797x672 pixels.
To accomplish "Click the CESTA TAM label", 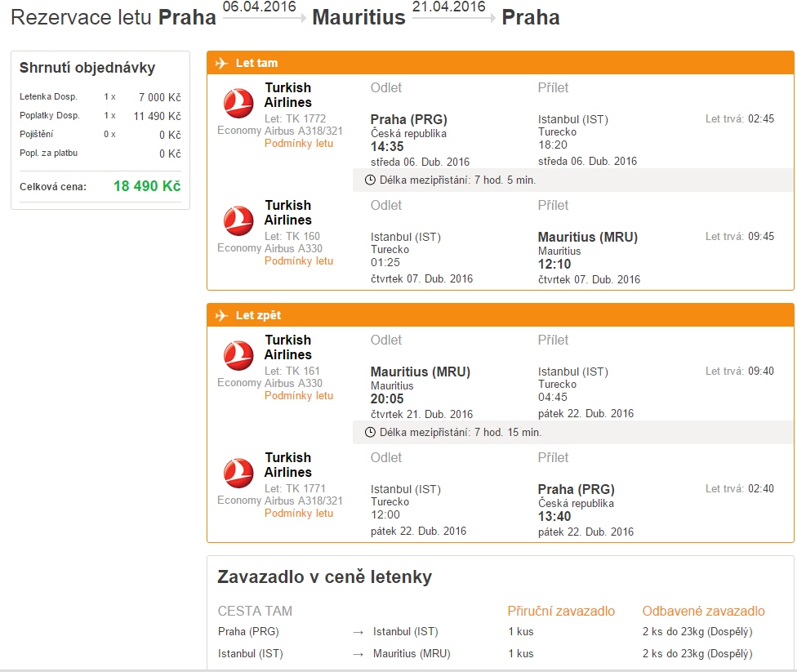I will click(255, 611).
